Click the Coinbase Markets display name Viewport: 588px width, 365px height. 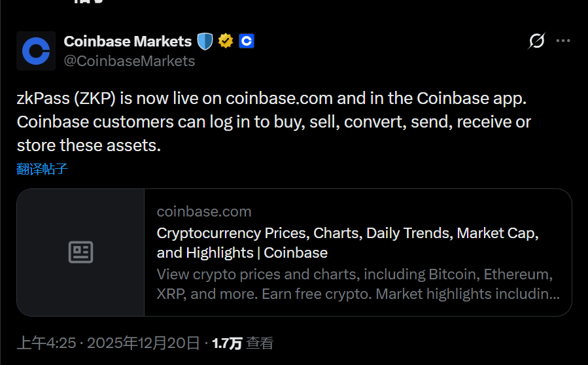[128, 41]
